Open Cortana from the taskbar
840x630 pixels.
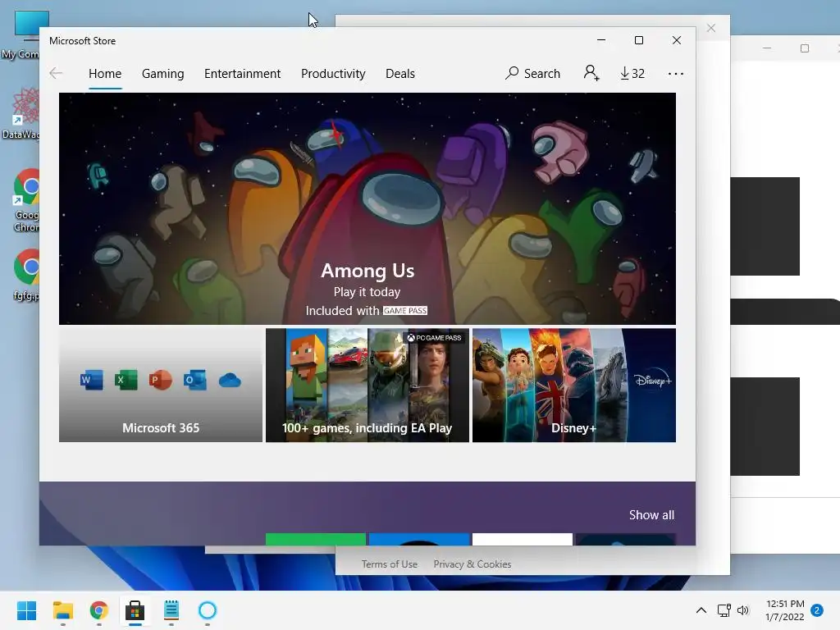tap(208, 610)
